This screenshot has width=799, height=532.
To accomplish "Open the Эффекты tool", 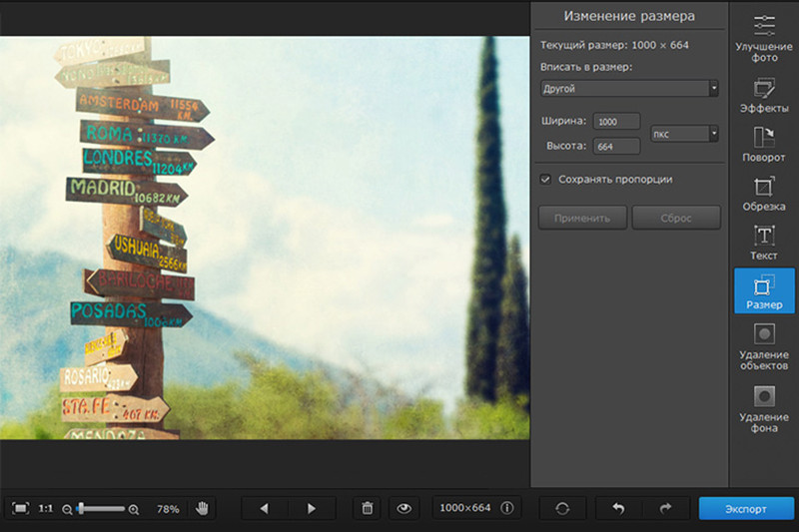I will [x=764, y=95].
